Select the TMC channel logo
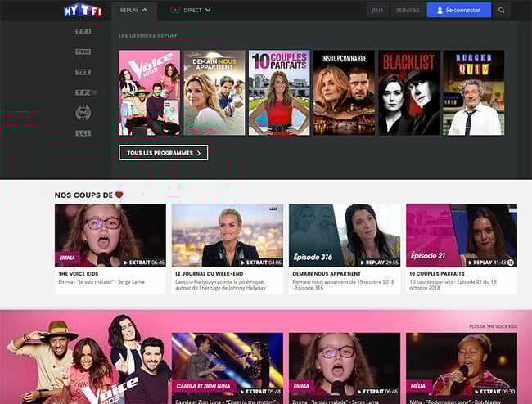532x404 pixels. tap(83, 52)
